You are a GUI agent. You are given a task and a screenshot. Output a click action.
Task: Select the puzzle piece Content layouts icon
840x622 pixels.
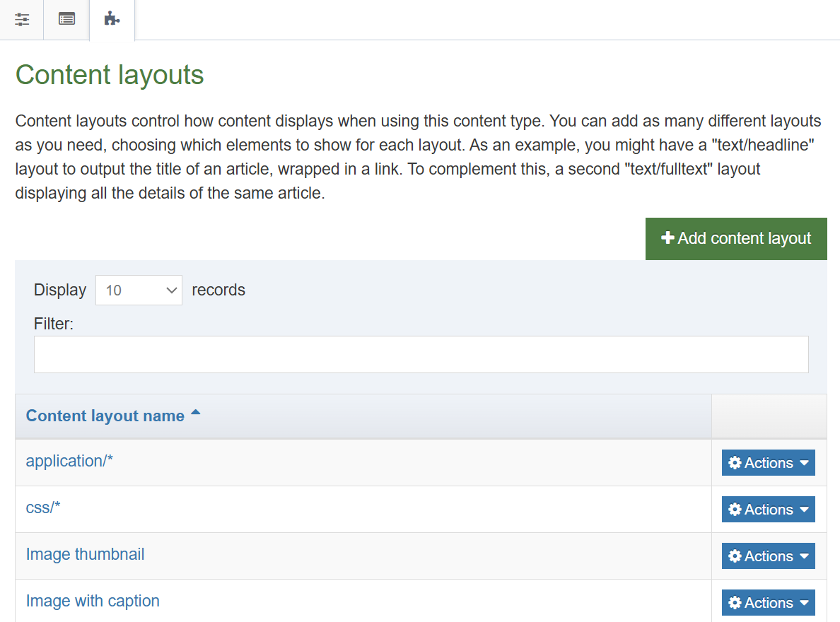111,19
